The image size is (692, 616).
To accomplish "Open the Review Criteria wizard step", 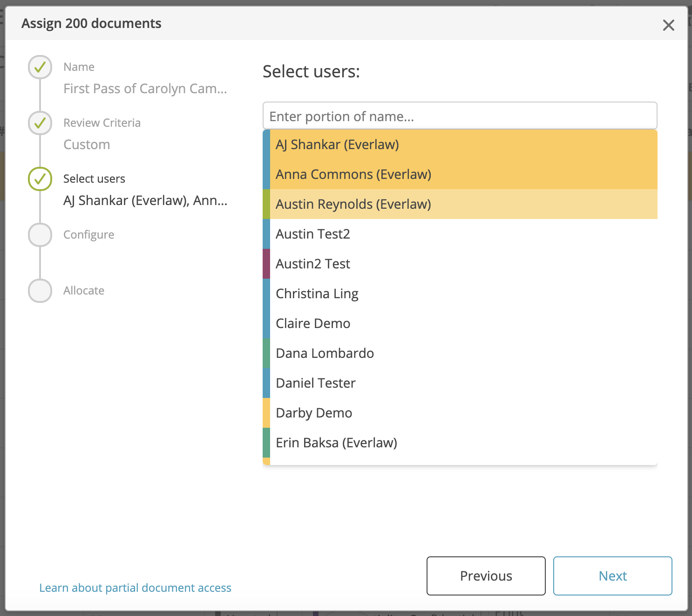I will pos(102,123).
